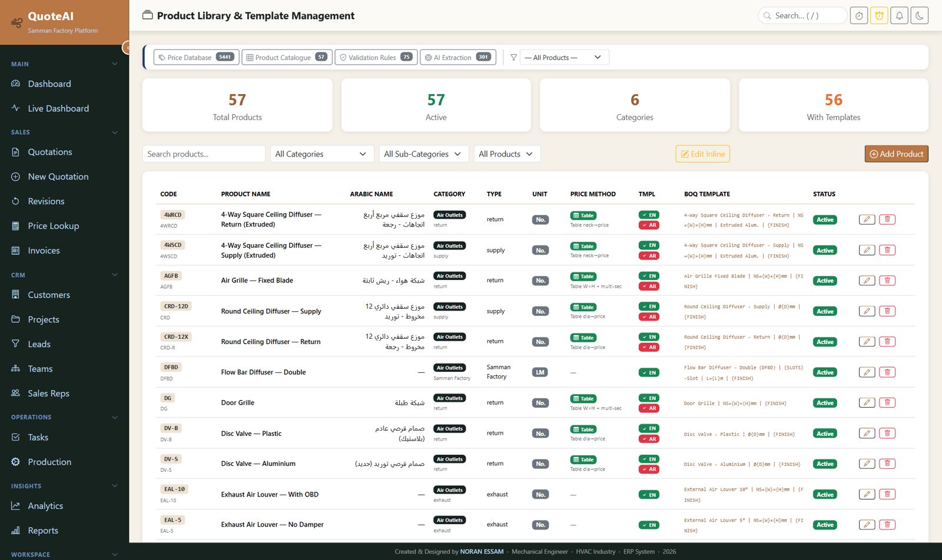Viewport: 942px width, 560px height.
Task: Click the yellow alarm clock icon
Action: (879, 16)
